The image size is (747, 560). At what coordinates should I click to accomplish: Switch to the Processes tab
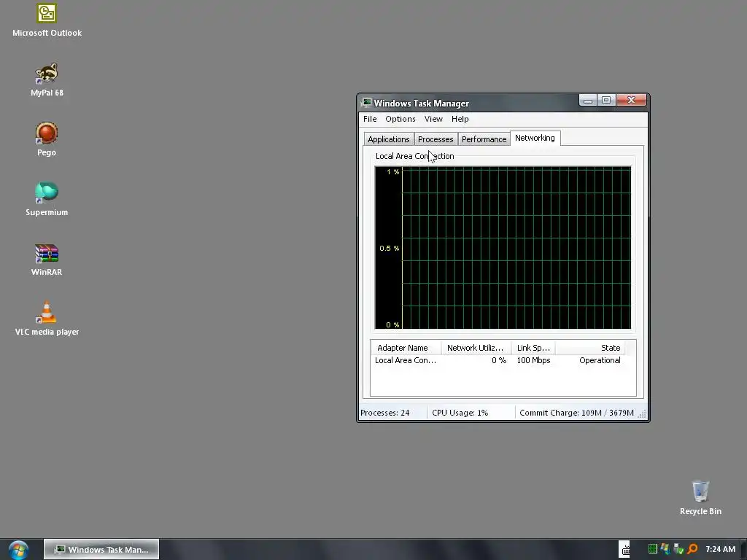(x=436, y=139)
